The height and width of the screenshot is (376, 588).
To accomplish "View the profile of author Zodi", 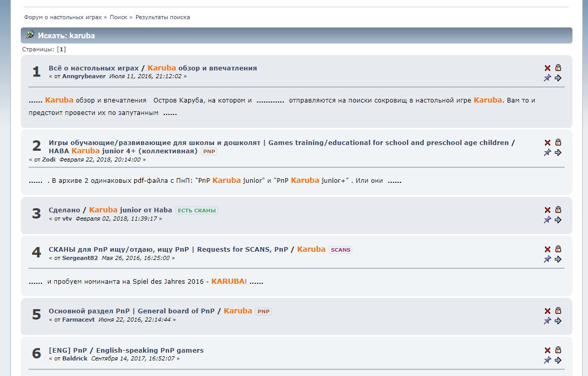I will pyautogui.click(x=48, y=160).
